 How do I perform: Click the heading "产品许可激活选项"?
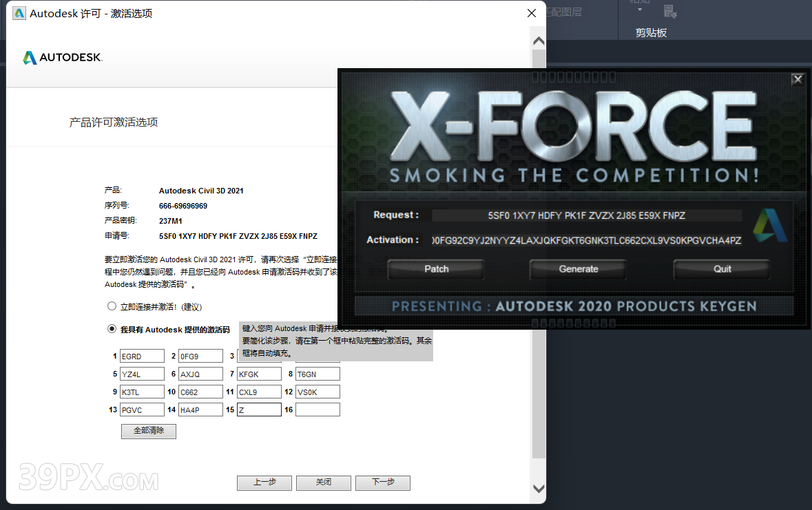[x=114, y=123]
